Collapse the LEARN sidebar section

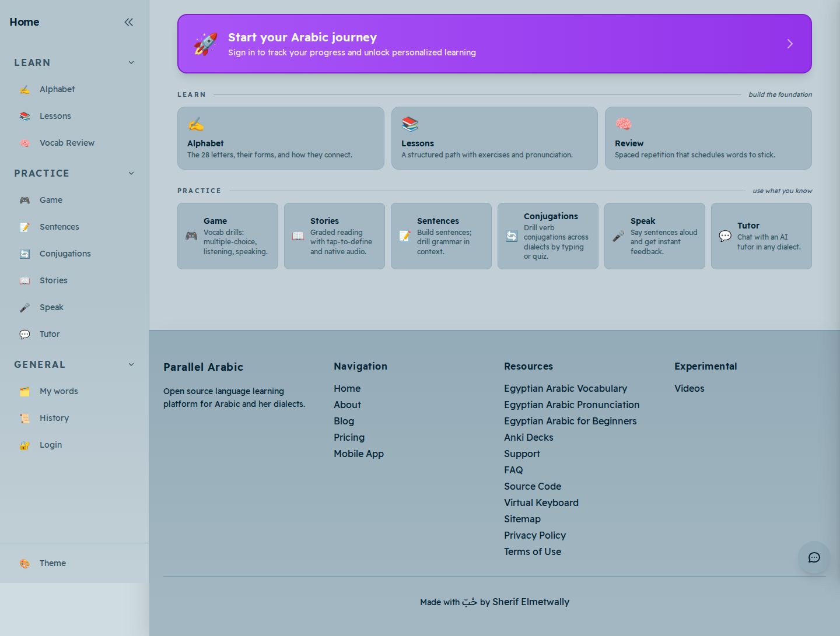(x=131, y=62)
